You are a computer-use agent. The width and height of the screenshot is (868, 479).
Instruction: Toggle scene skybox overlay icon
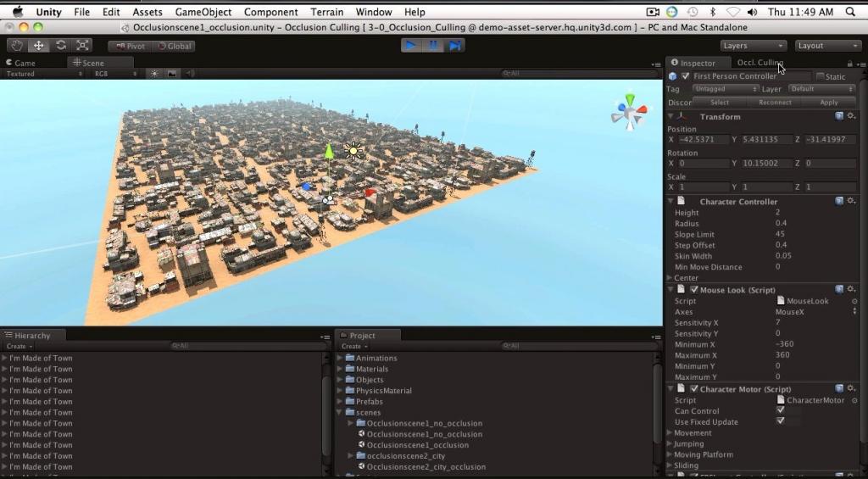[x=172, y=74]
